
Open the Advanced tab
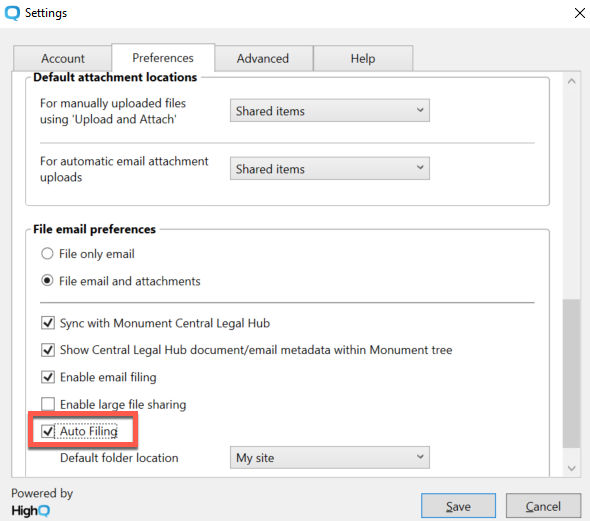[263, 59]
